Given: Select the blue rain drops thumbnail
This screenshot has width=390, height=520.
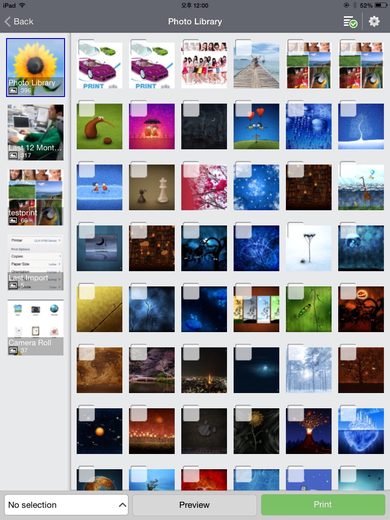Looking at the screenshot, I should [x=309, y=126].
